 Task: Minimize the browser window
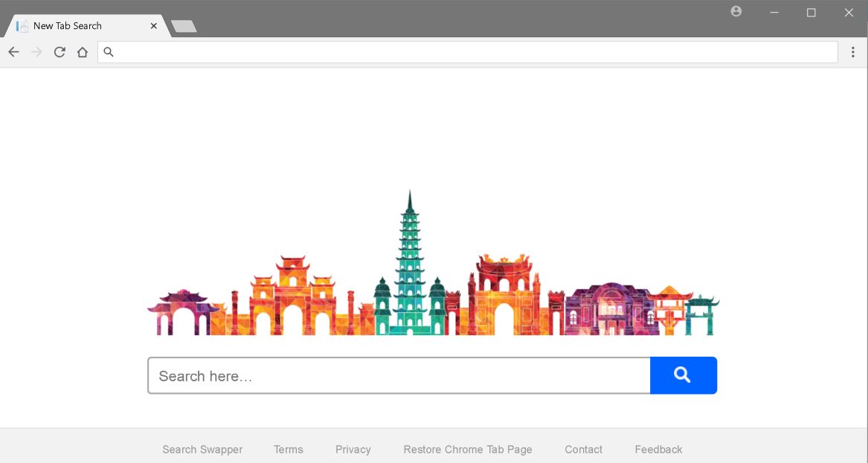[x=774, y=12]
